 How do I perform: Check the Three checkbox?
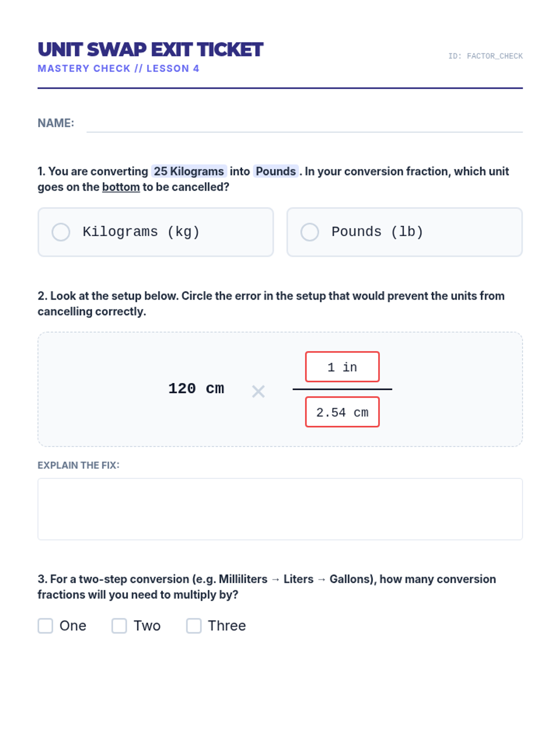(x=194, y=626)
